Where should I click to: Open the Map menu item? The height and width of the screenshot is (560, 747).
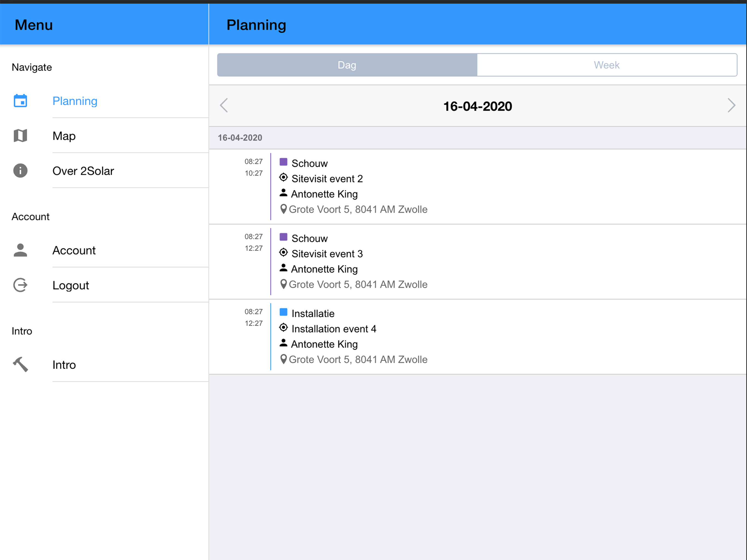tap(64, 136)
